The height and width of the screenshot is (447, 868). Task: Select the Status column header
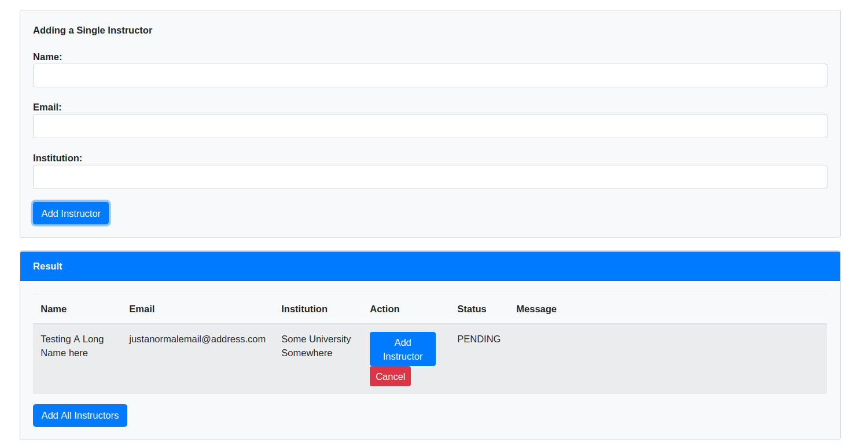coord(472,309)
